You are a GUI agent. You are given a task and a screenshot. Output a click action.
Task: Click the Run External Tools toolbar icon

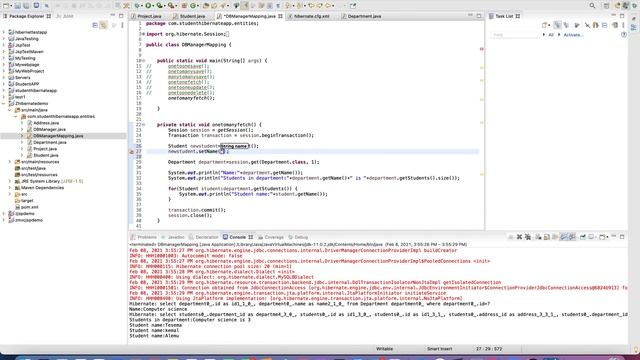pos(171,6)
